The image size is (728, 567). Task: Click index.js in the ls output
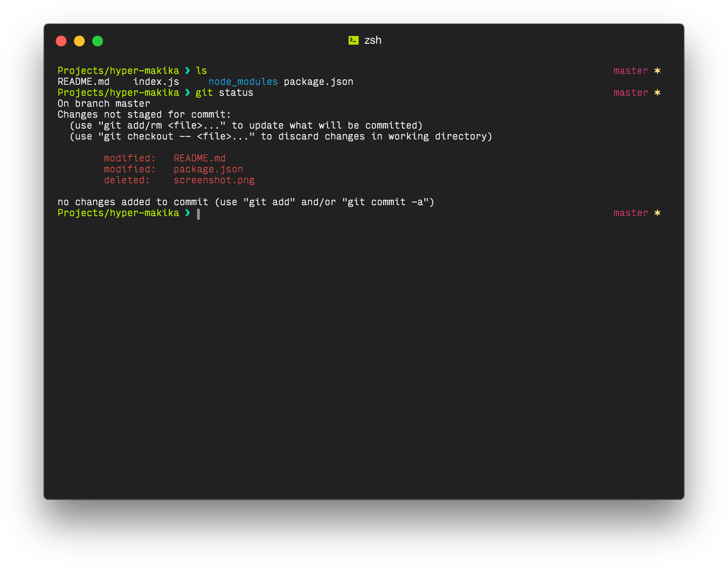point(156,82)
